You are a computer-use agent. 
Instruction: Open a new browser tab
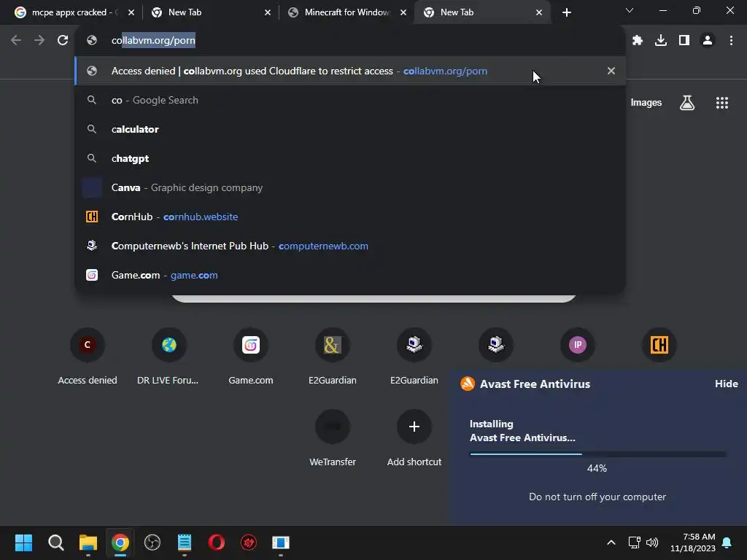[x=566, y=12]
